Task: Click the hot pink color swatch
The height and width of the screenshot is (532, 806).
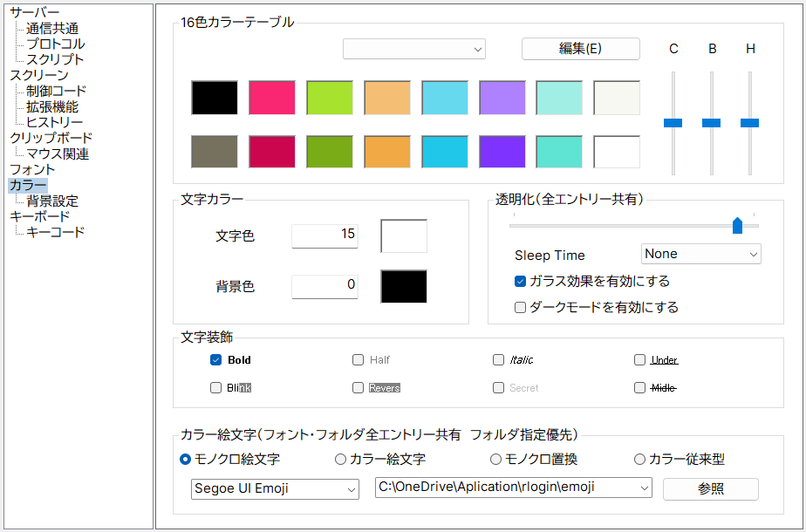Action: tap(271, 98)
